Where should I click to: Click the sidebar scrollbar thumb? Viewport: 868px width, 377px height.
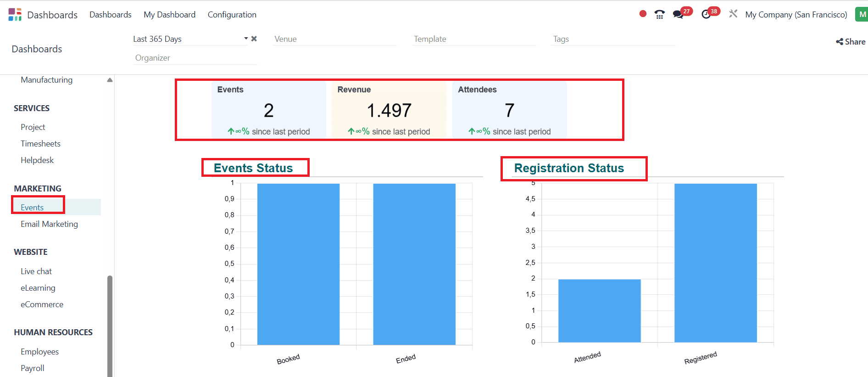coord(110,326)
